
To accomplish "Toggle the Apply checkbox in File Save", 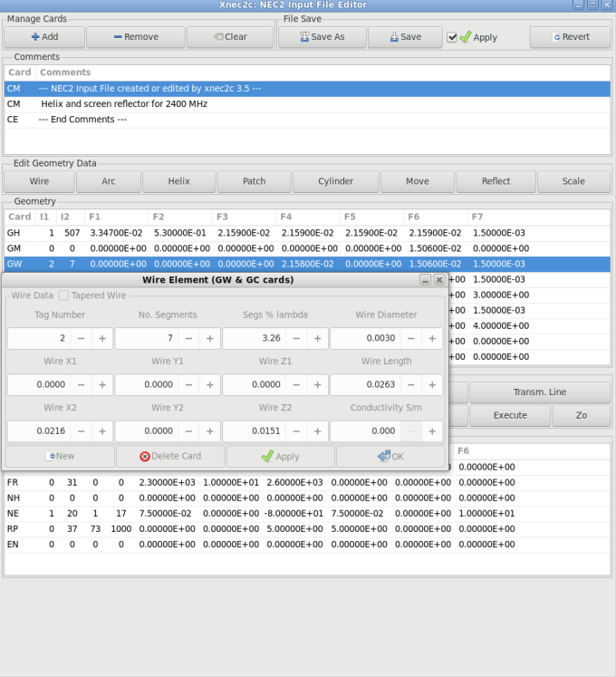I will click(x=452, y=37).
